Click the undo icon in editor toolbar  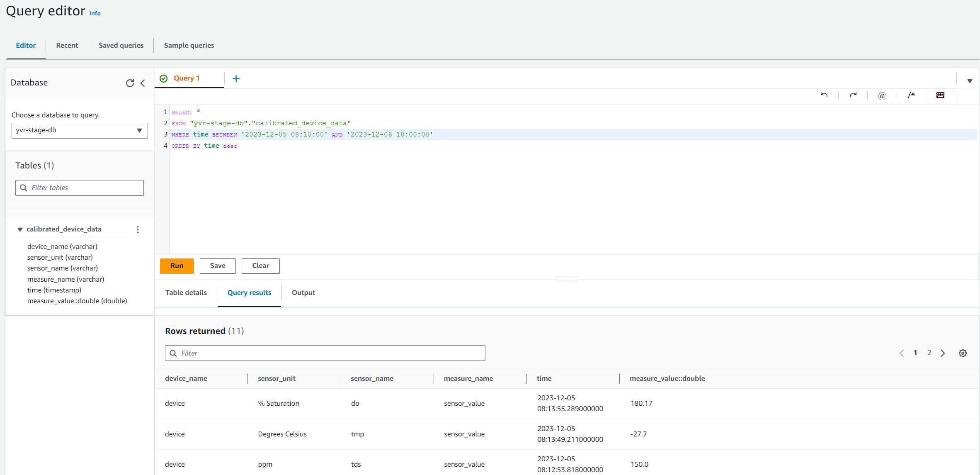coord(824,95)
